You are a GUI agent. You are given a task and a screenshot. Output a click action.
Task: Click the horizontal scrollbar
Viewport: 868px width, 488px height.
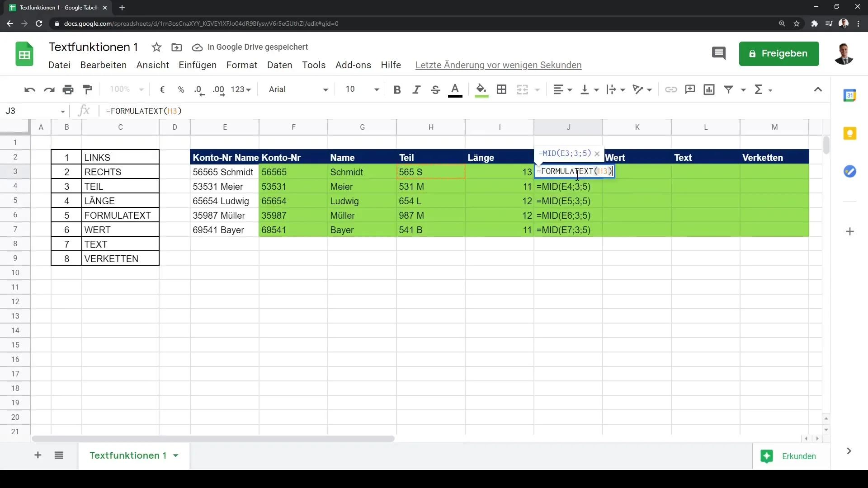pyautogui.click(x=213, y=438)
